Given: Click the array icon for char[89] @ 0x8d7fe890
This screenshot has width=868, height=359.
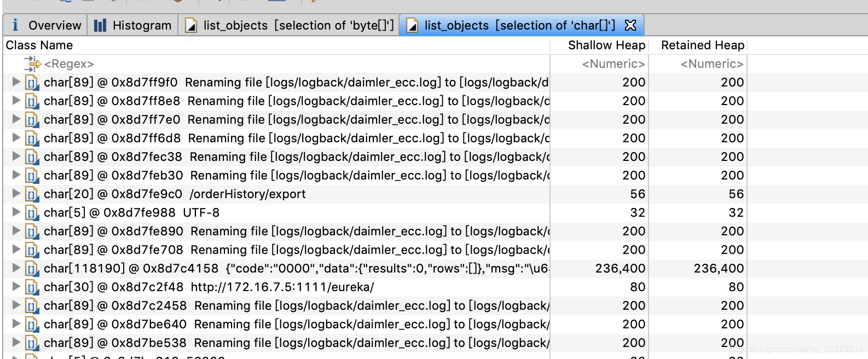Looking at the screenshot, I should [x=32, y=231].
